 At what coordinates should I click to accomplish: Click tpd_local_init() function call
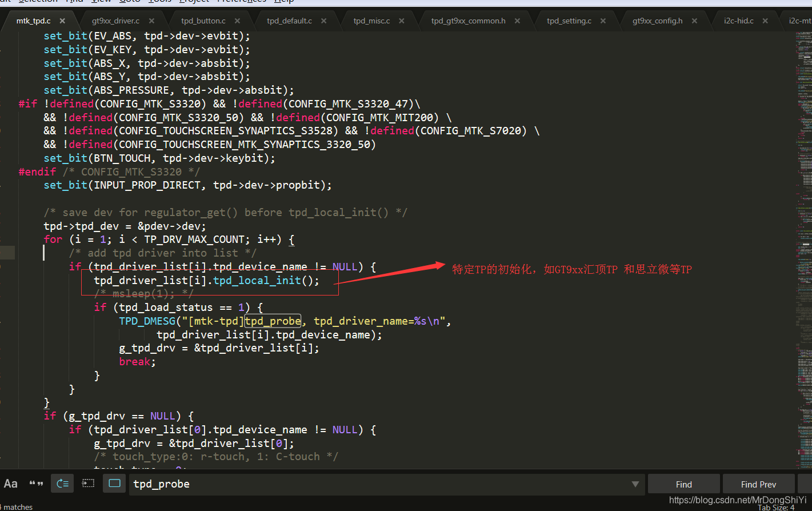click(266, 281)
